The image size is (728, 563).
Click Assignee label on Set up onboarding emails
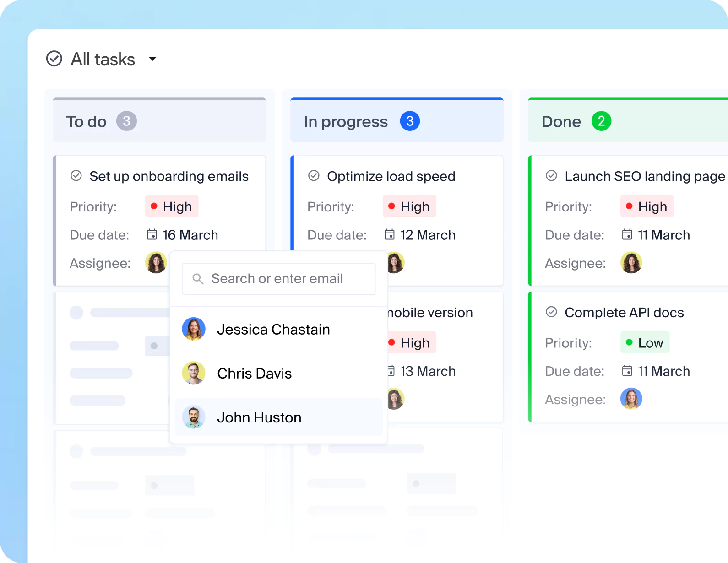pyautogui.click(x=100, y=263)
